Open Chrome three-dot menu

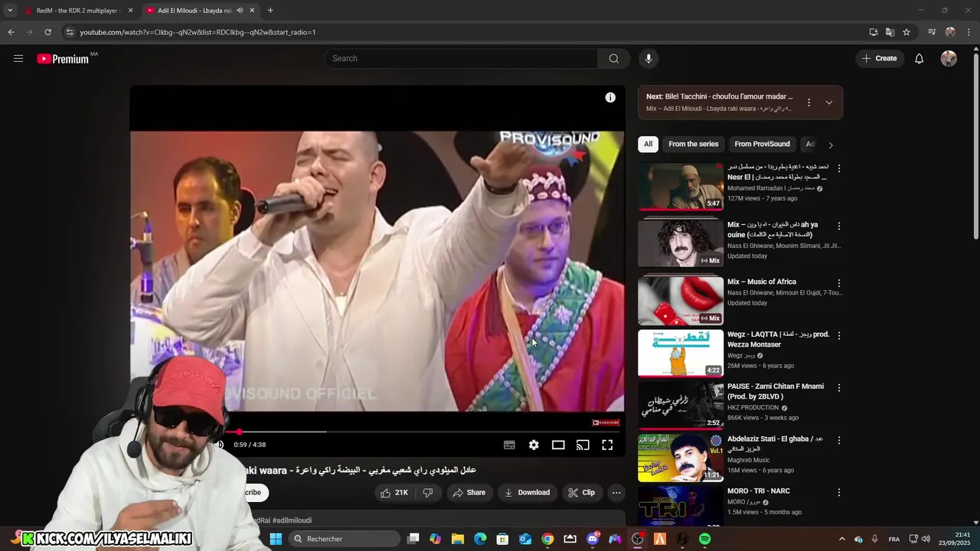click(969, 32)
